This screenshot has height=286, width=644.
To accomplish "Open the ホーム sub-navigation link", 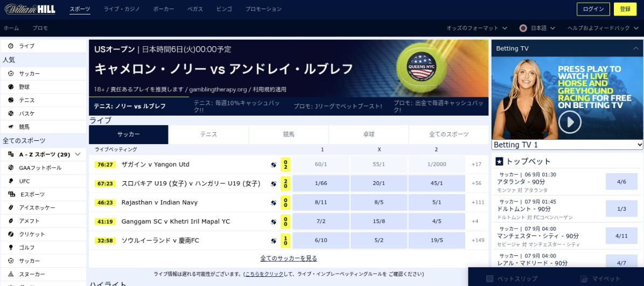I will [x=11, y=28].
